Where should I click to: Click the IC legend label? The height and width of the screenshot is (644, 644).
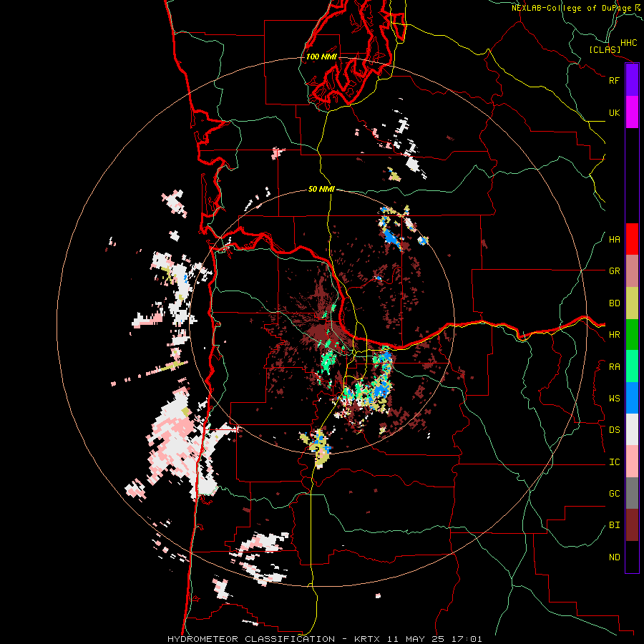pos(614,462)
